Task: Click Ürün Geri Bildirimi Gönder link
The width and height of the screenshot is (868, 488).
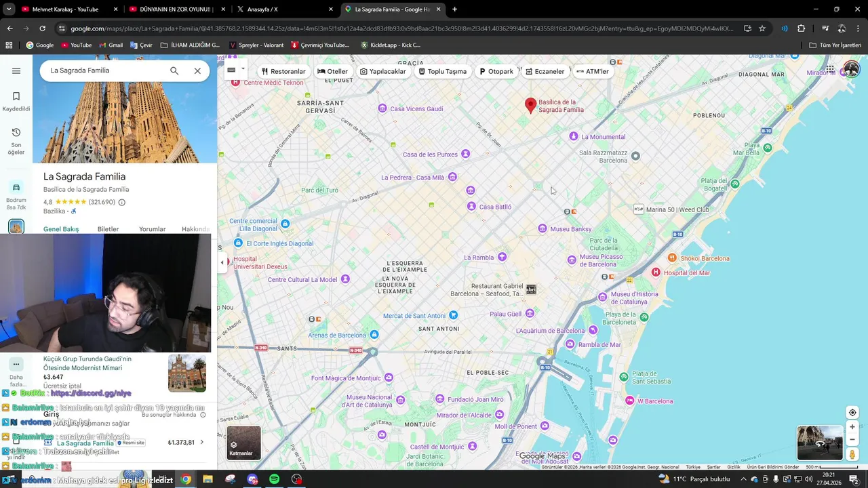Action: click(x=773, y=467)
